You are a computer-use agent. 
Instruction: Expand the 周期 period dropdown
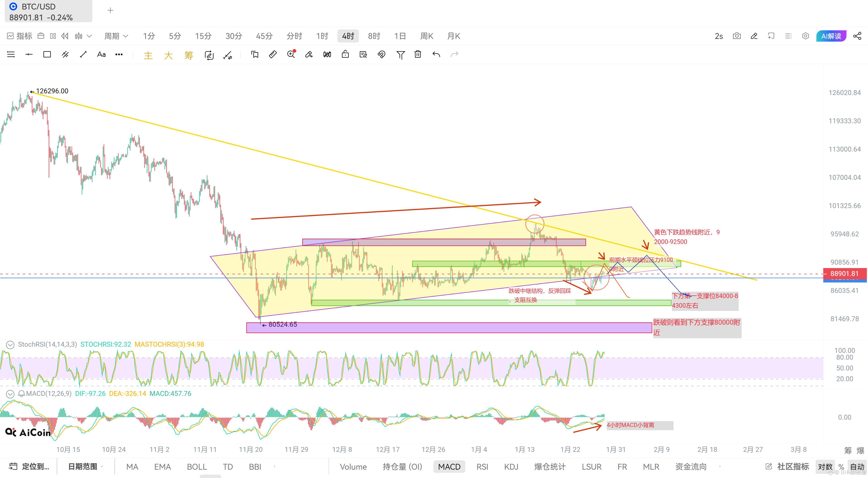point(116,36)
